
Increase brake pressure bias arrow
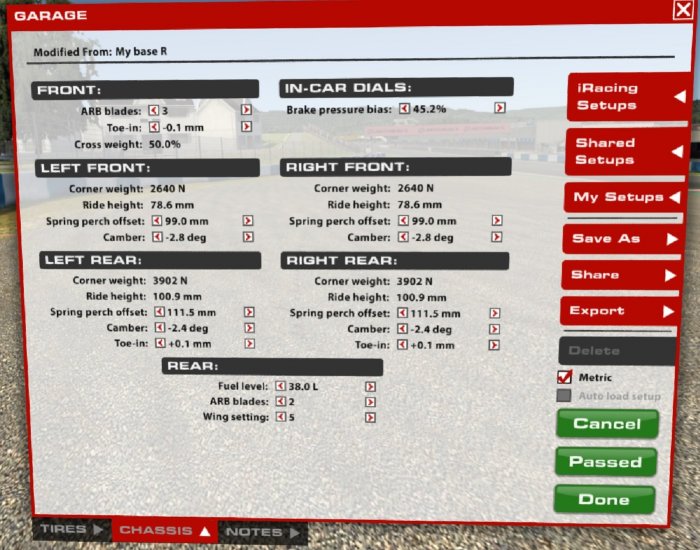(499, 108)
